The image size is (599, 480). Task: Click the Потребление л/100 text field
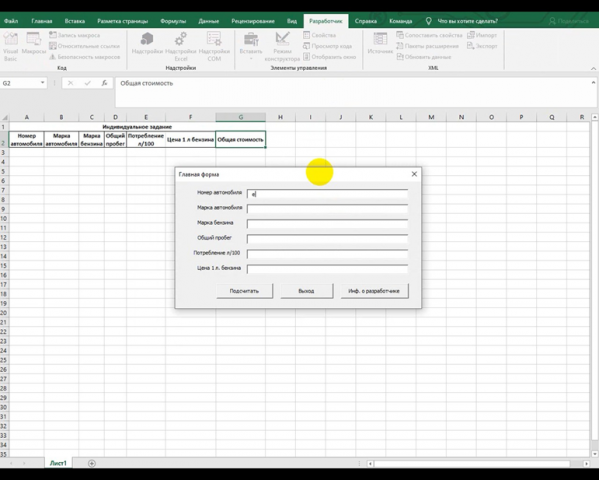pyautogui.click(x=327, y=254)
